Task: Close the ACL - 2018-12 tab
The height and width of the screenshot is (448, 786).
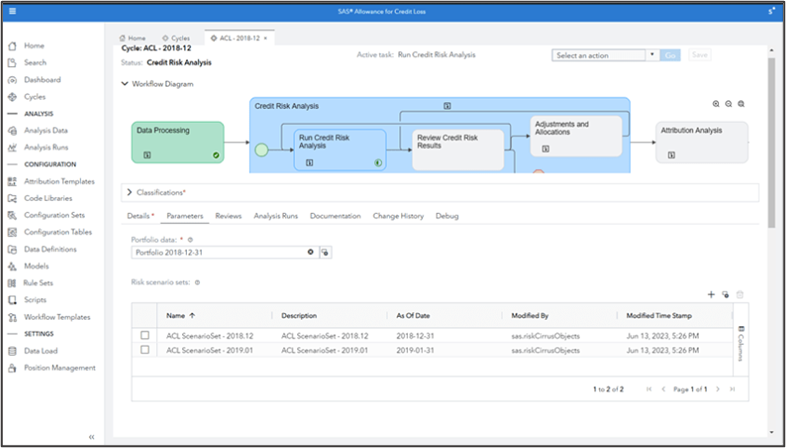Action: 266,38
